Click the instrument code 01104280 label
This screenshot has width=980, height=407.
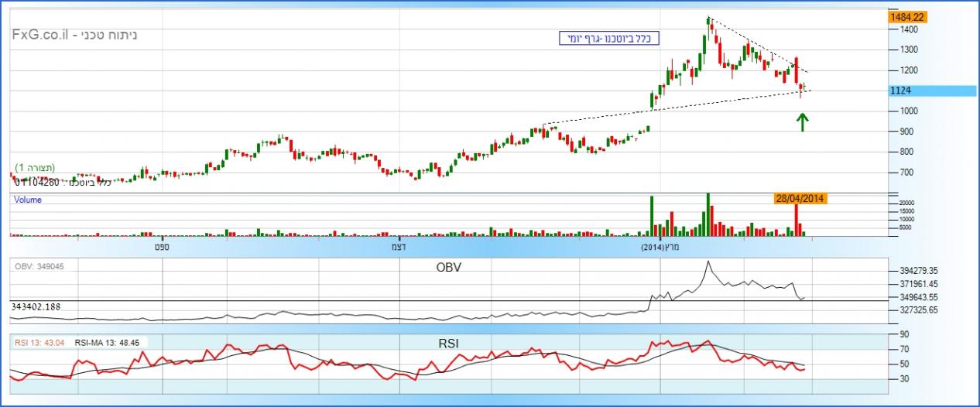(x=37, y=182)
